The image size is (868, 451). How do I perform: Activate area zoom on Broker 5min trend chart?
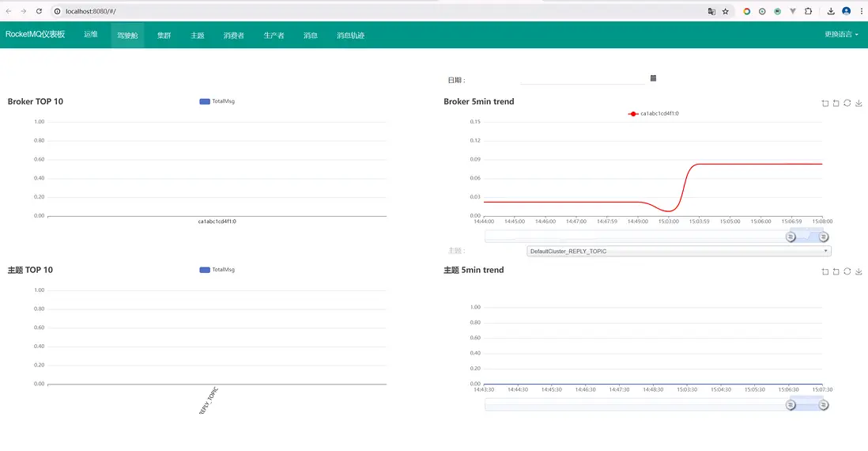(x=825, y=103)
